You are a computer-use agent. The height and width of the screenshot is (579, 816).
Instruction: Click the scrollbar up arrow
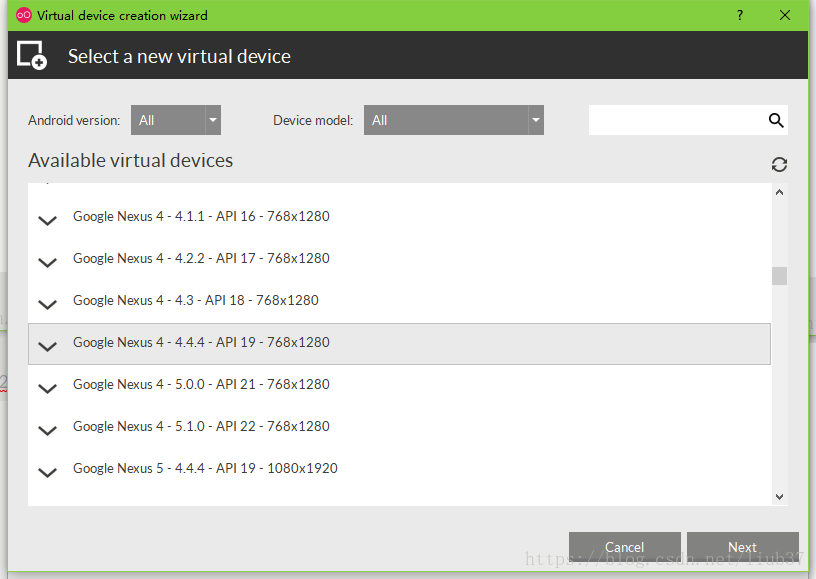779,192
